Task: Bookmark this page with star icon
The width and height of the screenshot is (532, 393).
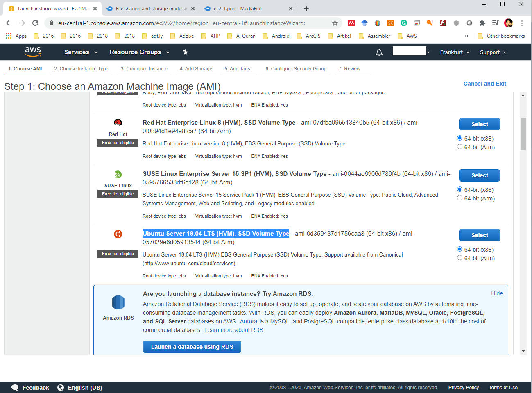Action: [335, 23]
